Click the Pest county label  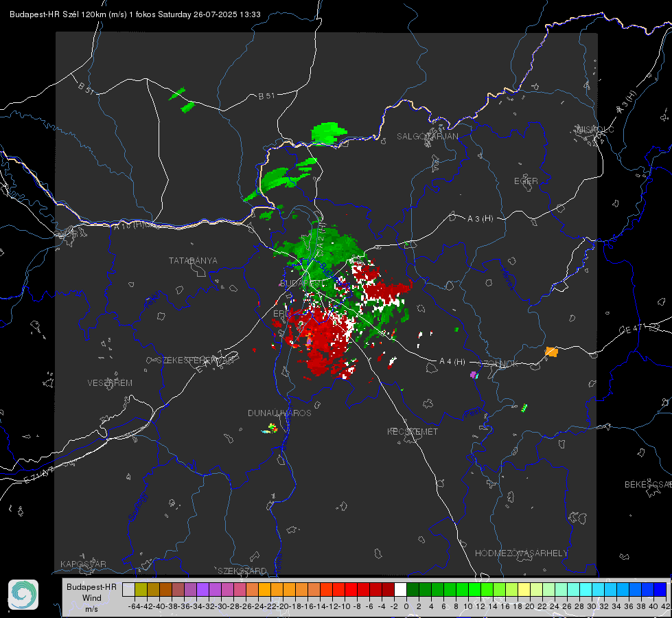[x=472, y=413]
